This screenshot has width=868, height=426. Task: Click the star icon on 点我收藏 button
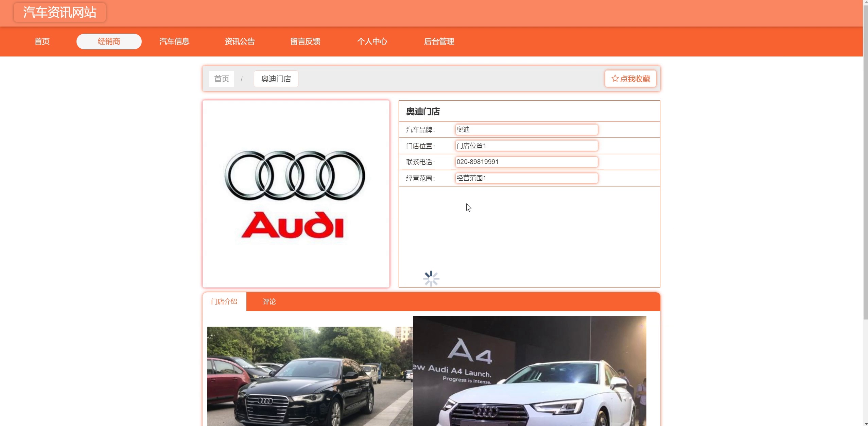pyautogui.click(x=614, y=79)
